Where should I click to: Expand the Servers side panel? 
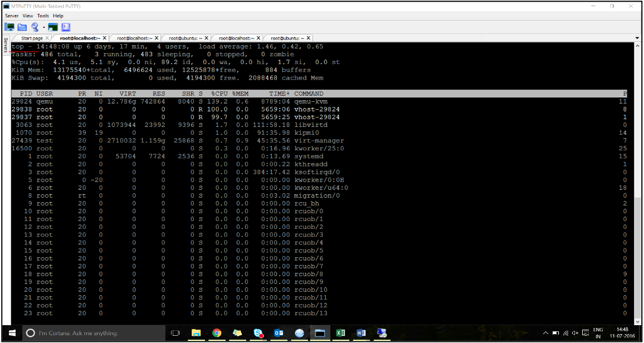[6, 45]
